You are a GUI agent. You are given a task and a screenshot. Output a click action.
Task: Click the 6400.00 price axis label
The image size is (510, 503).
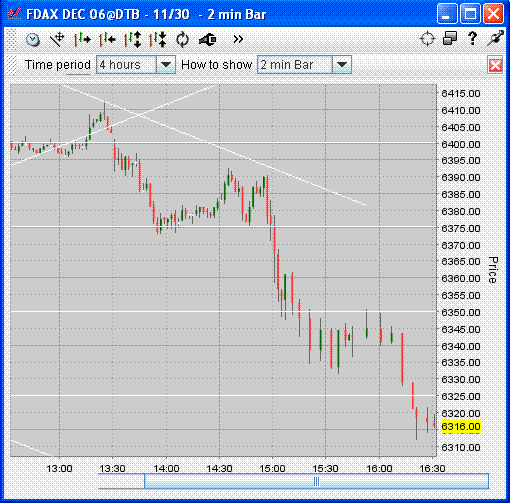coord(461,144)
